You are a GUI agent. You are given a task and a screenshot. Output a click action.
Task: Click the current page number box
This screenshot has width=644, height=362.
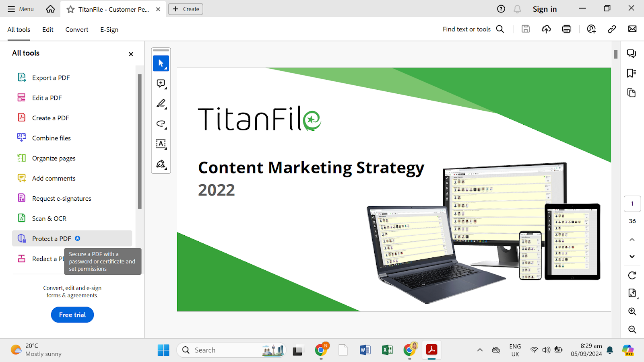pos(632,204)
